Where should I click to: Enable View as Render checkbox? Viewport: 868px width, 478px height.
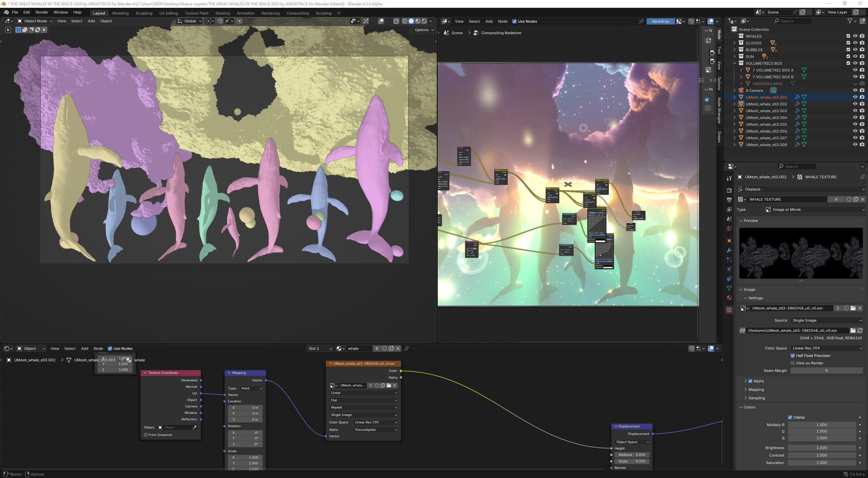793,363
